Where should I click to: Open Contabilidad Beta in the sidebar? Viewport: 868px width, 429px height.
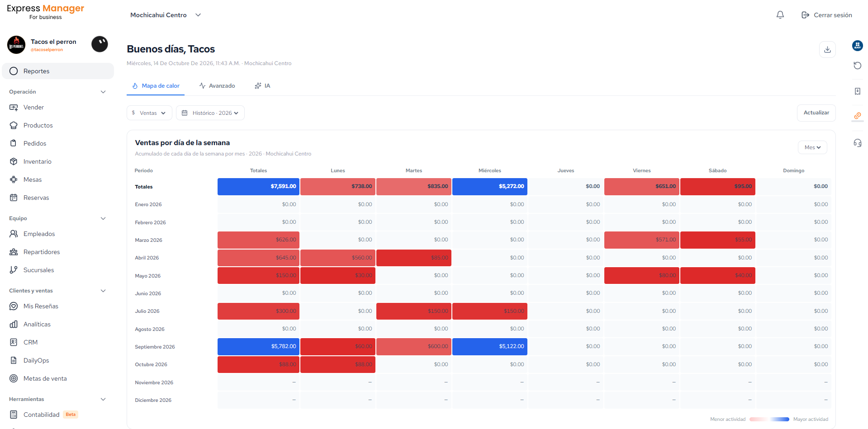tap(58, 415)
